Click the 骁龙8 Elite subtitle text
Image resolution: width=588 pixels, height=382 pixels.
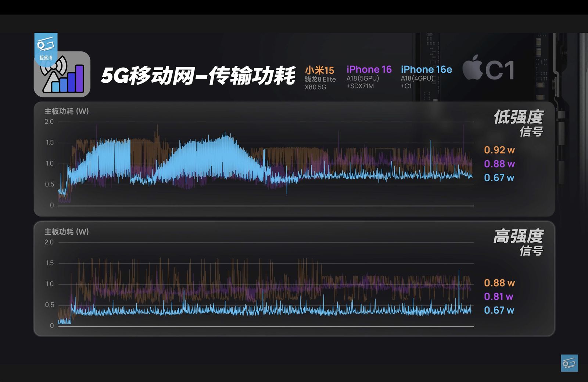pyautogui.click(x=320, y=79)
